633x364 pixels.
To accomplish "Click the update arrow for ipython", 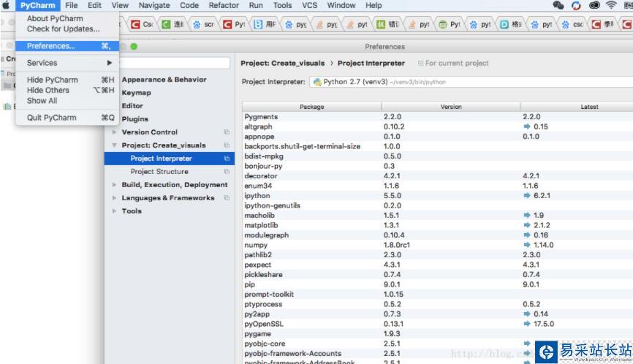I will tap(527, 196).
